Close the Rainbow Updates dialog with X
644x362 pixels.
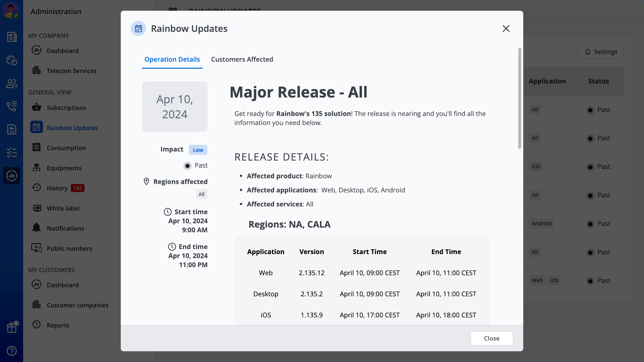pyautogui.click(x=506, y=28)
